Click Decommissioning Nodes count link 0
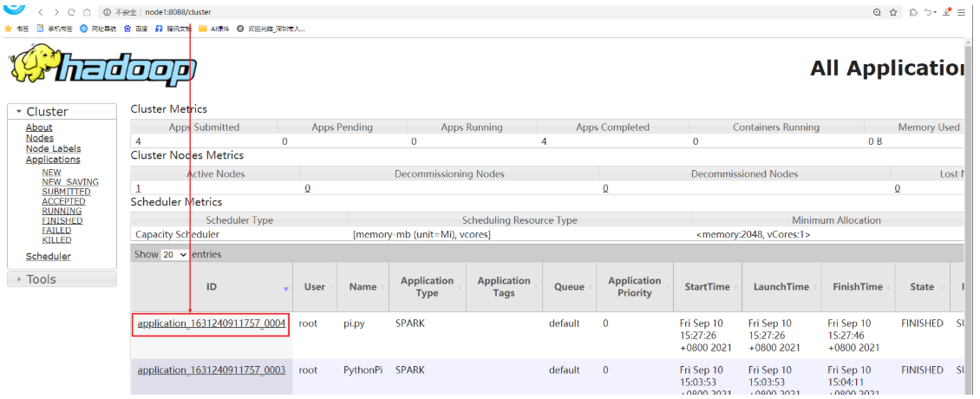Screen dimensions: 980x399 [x=308, y=188]
